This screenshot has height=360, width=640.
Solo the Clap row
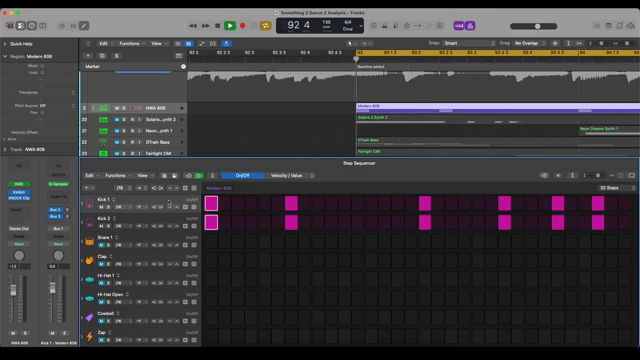click(x=108, y=264)
